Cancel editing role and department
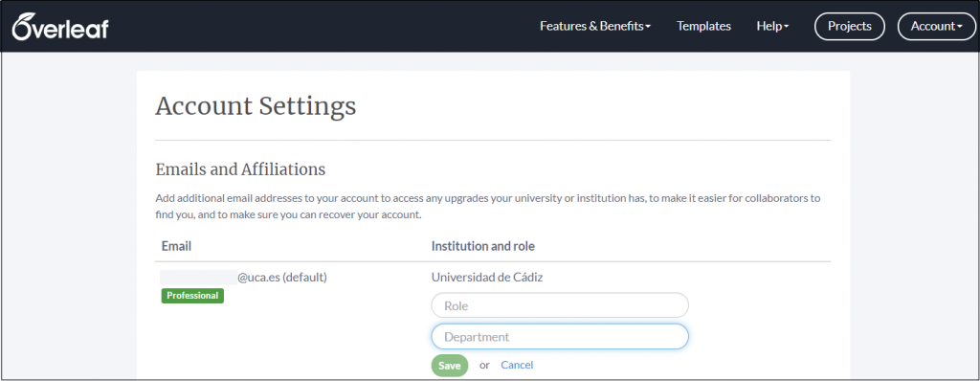 (x=517, y=365)
